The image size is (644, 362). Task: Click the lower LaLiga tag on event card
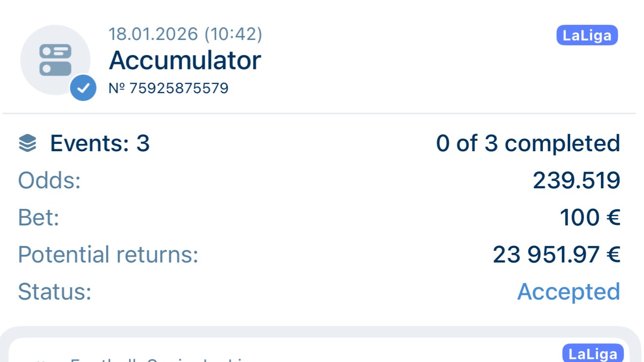(x=593, y=354)
